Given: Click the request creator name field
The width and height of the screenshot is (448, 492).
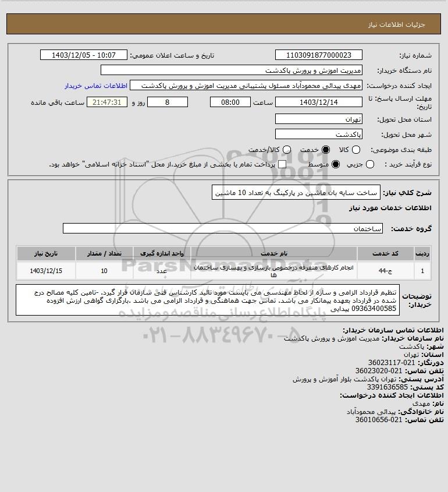Looking at the screenshot, I should (246, 86).
